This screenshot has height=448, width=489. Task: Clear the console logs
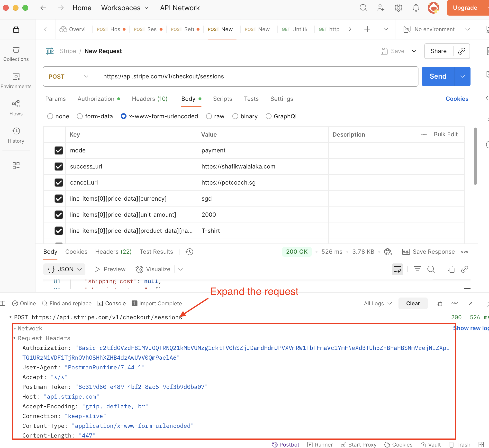413,303
